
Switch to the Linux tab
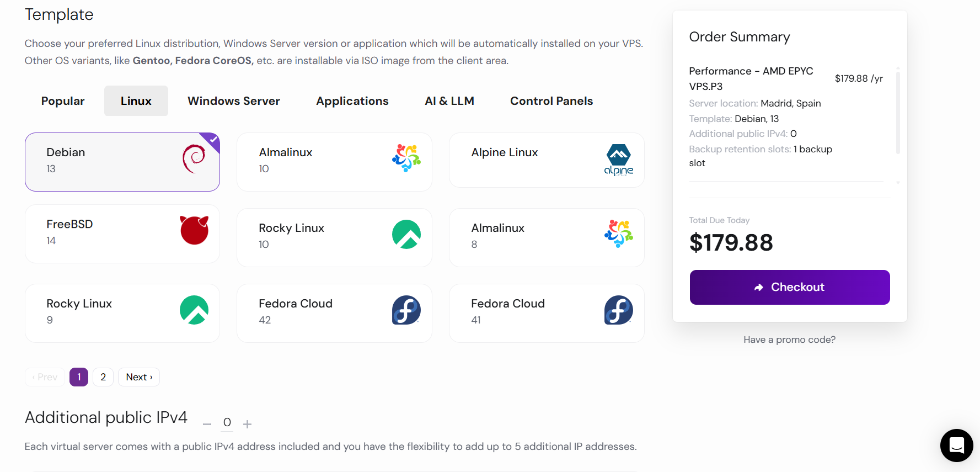(136, 101)
